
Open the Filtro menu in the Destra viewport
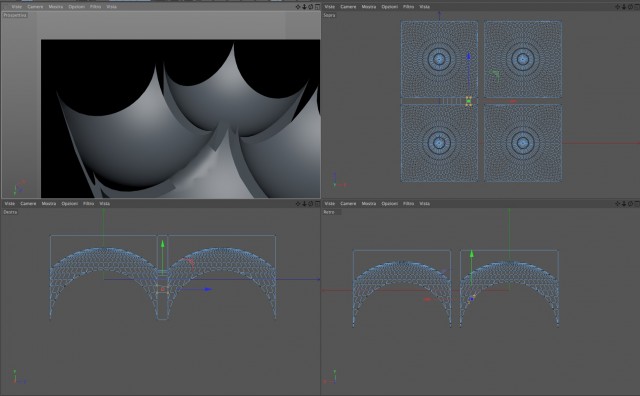[88, 203]
